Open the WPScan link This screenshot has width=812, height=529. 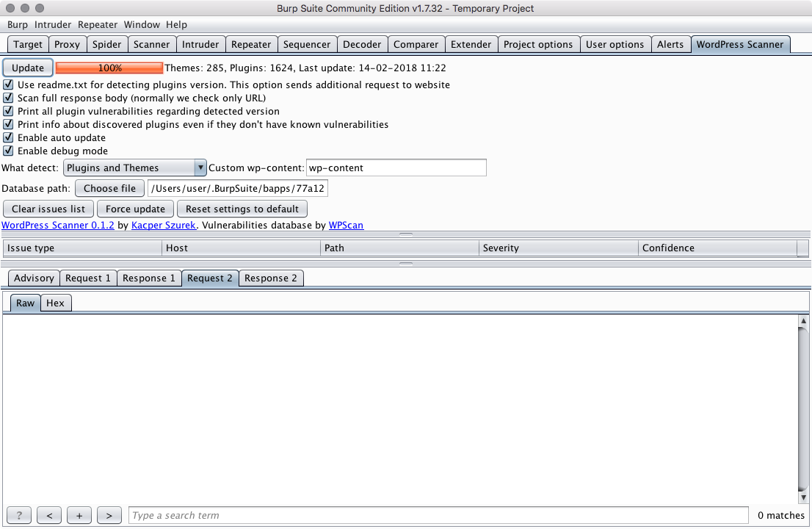tap(346, 226)
